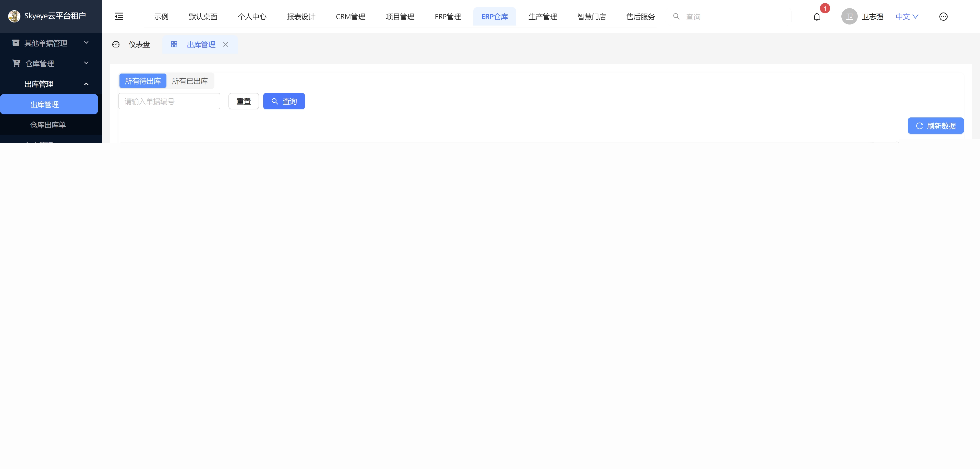Image resolution: width=980 pixels, height=469 pixels.
Task: Click the dashboard gauge icon
Action: click(116, 44)
